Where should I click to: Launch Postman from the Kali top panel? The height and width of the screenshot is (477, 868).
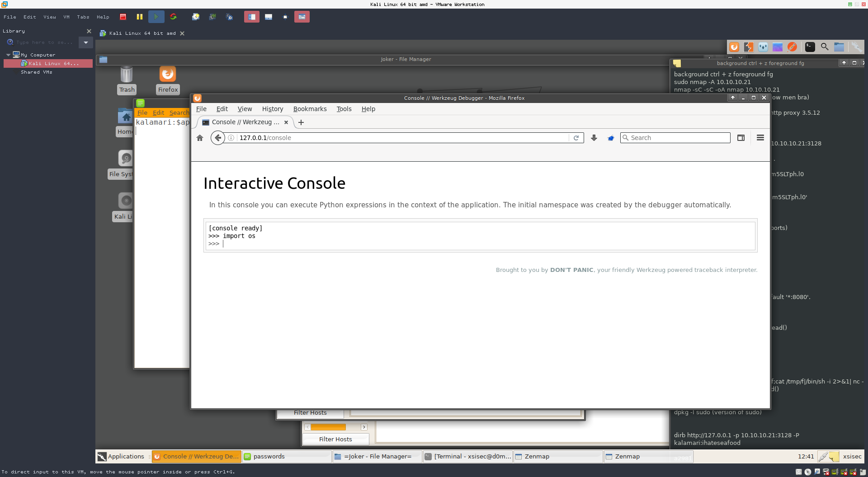click(792, 47)
